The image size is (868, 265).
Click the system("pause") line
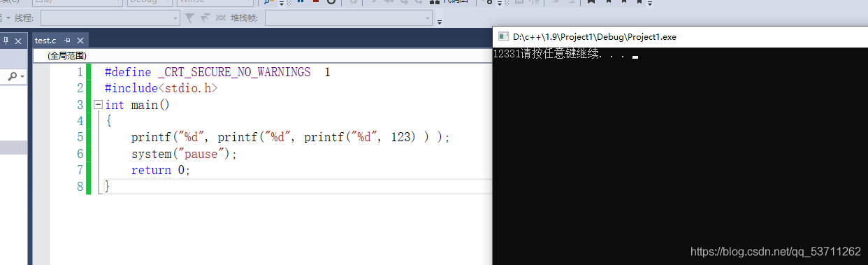click(185, 154)
